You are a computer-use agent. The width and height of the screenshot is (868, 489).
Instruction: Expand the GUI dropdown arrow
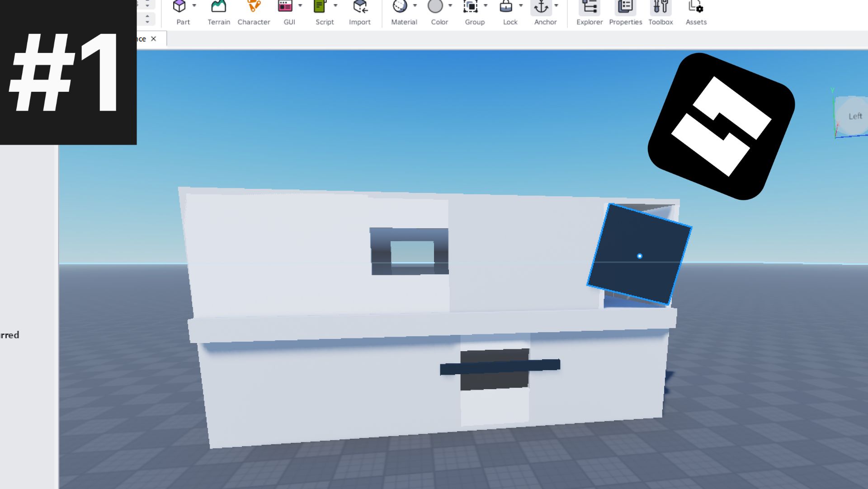point(300,5)
